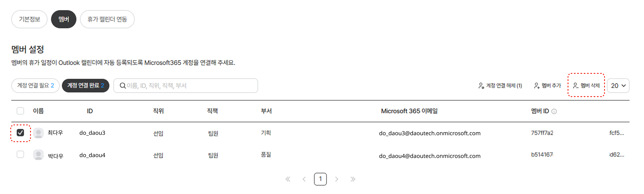Click the Microsoft 365 이메일 column header
Screen dimensions: 644x194
409,111
